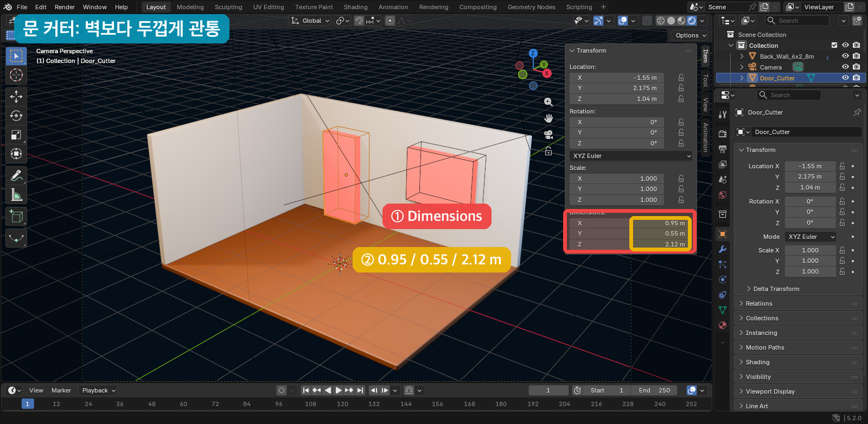Choose the Add Cube tool
Image resolution: width=868 pixels, height=424 pixels.
pyautogui.click(x=16, y=217)
